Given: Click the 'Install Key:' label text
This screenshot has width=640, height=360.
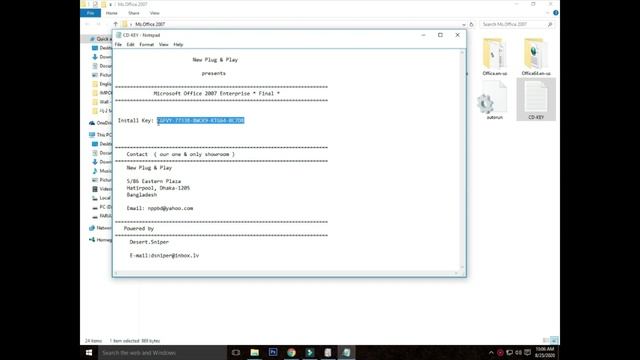Looking at the screenshot, I should tap(136, 120).
